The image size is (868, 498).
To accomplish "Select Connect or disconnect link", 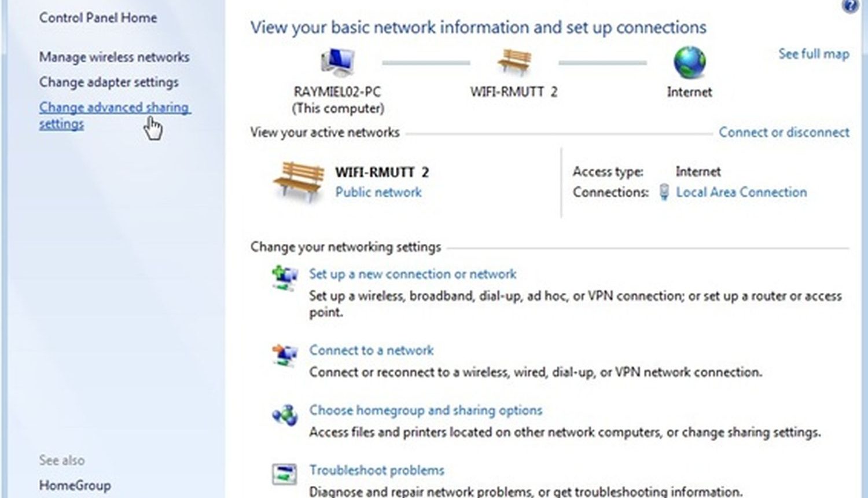I will [x=784, y=132].
